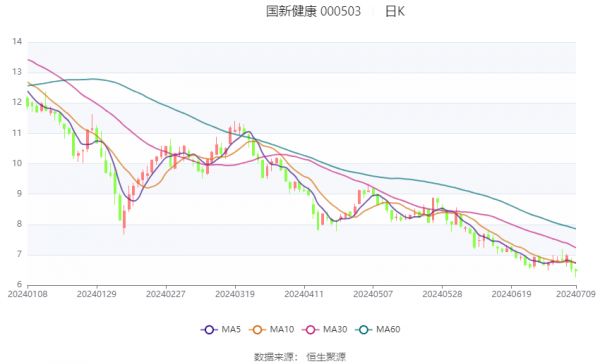Toggle the MA10 orange legend marker
The image size is (600, 364).
click(258, 330)
